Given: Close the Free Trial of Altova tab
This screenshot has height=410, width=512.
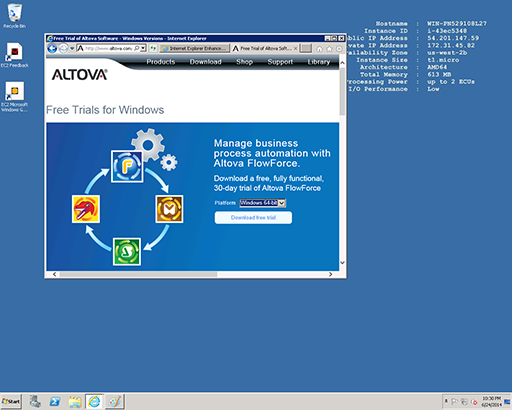Looking at the screenshot, I should [295, 48].
